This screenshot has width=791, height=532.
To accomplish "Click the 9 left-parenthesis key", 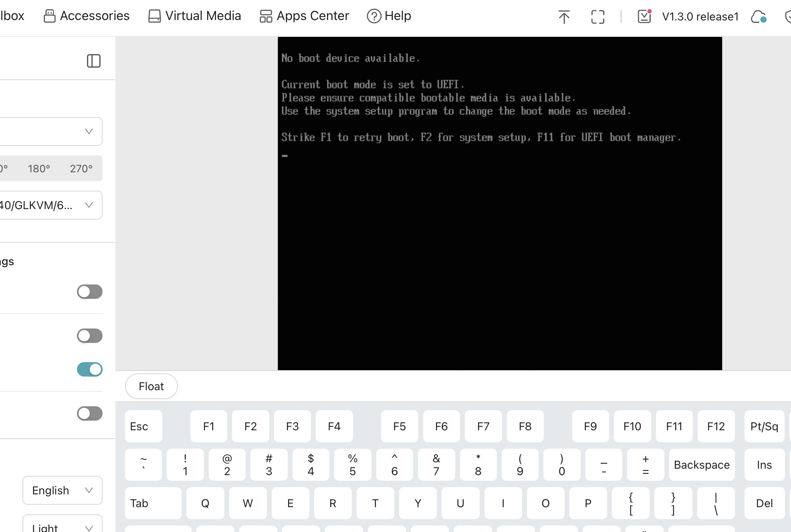I will tap(520, 465).
